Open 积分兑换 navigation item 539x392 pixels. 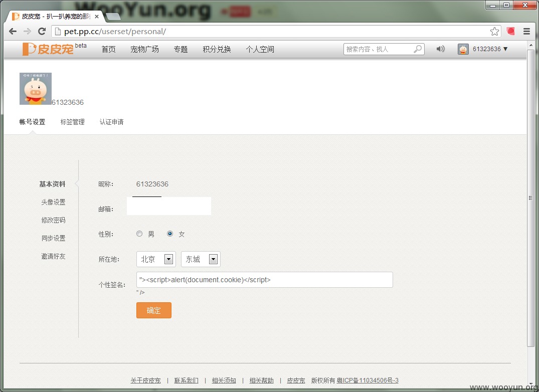(x=217, y=49)
